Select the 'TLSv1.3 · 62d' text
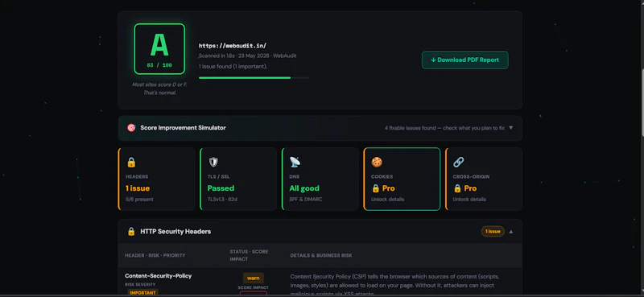This screenshot has height=297, width=644. pos(223,200)
